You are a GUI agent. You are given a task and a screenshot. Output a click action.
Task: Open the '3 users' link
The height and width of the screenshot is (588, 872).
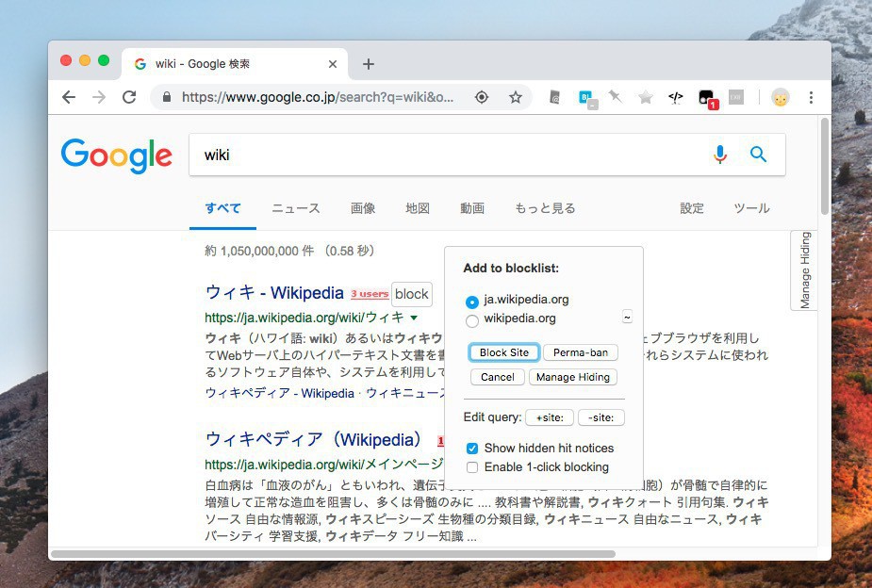370,294
